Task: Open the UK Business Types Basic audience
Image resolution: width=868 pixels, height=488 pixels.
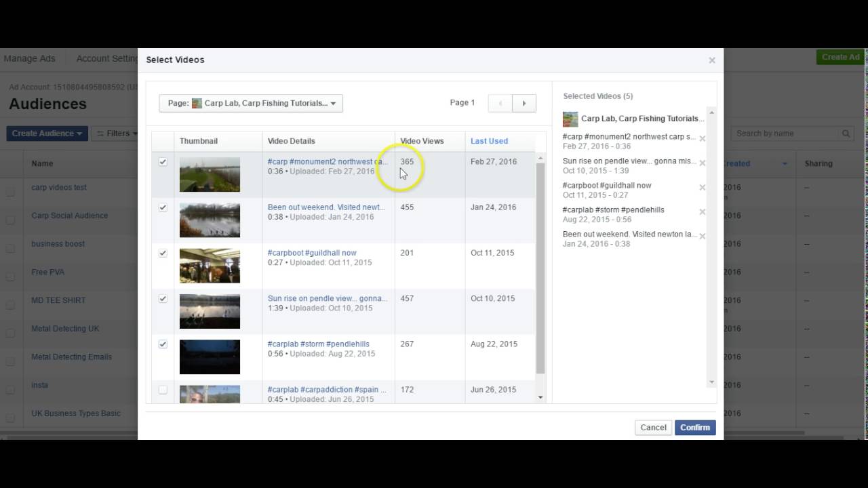Action: coord(76,413)
